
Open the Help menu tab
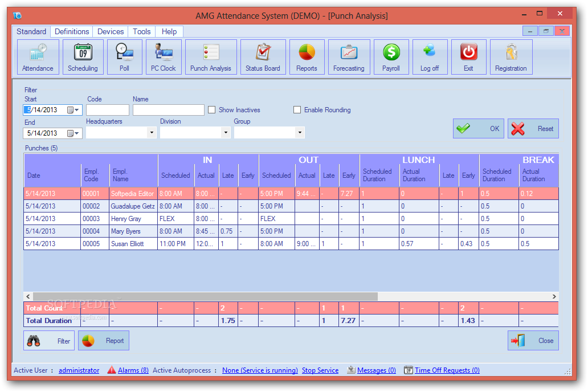click(169, 31)
